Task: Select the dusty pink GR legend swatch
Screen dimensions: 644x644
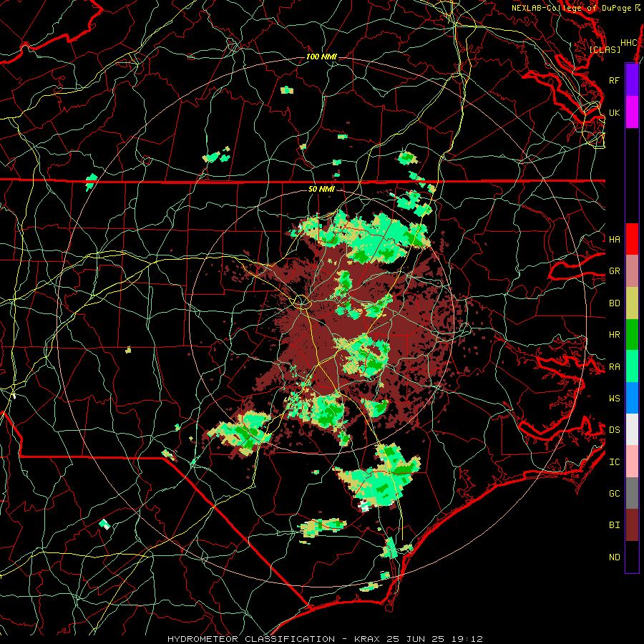Action: click(x=632, y=270)
